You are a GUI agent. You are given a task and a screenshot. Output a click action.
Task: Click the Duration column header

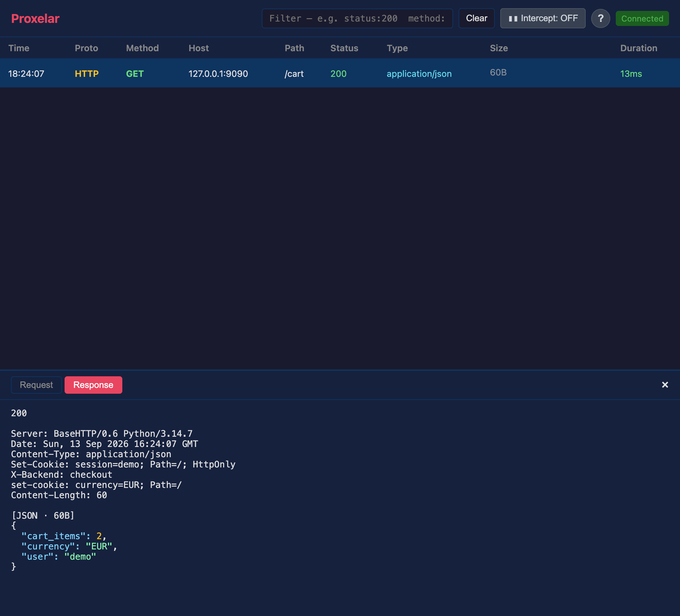tap(639, 48)
